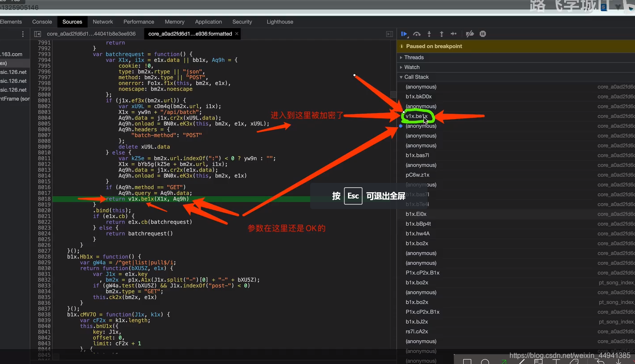Click the Paused on breakpoint banner
This screenshot has height=364, width=635.
(x=516, y=46)
